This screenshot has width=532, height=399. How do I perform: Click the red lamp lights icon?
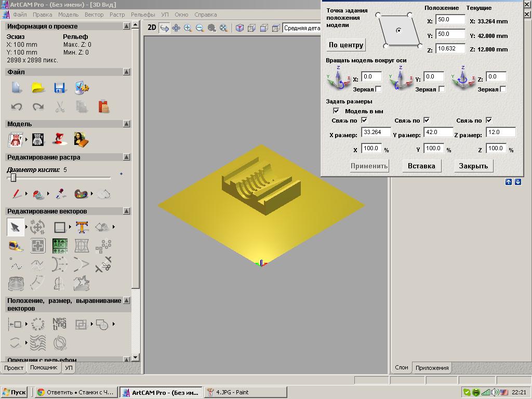pyautogui.click(x=59, y=139)
